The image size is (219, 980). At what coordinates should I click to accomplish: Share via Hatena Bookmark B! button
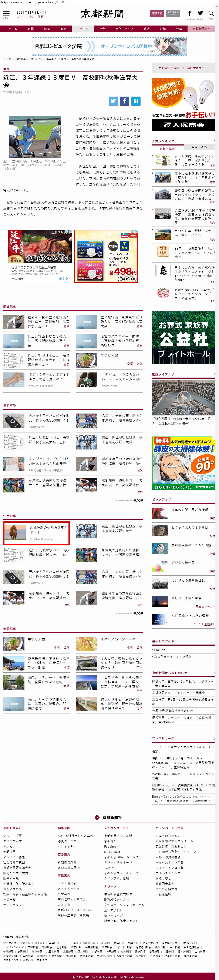click(136, 101)
